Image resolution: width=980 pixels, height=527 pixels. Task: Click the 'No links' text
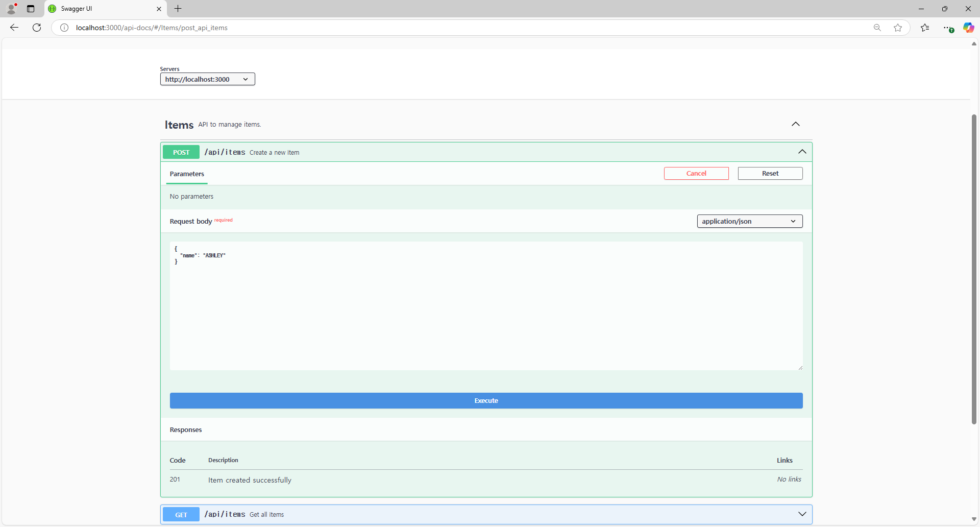(789, 480)
